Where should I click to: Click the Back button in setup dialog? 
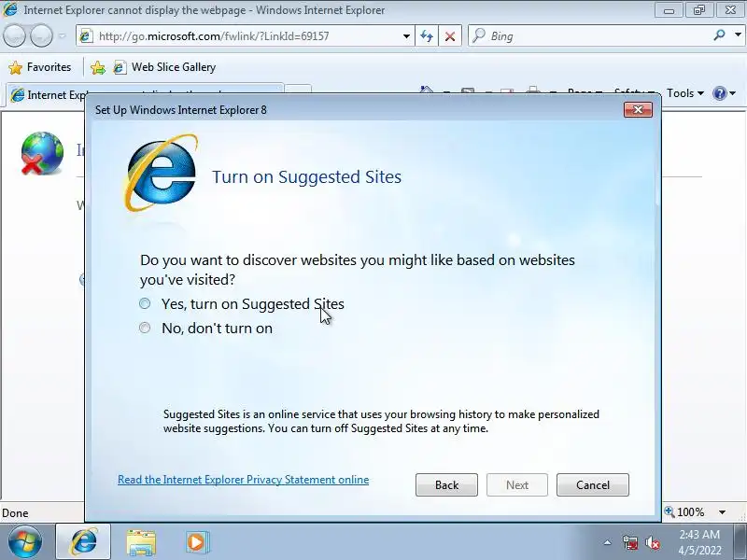[446, 484]
